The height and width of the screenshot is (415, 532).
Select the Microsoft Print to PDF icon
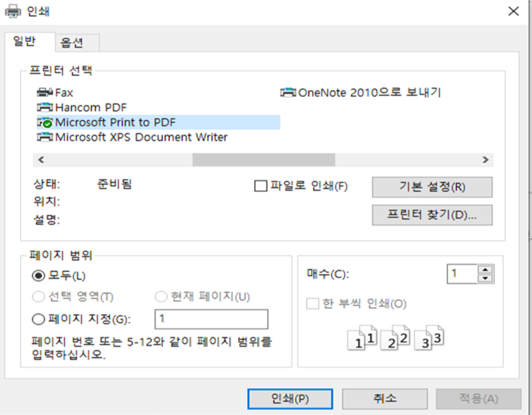[45, 122]
